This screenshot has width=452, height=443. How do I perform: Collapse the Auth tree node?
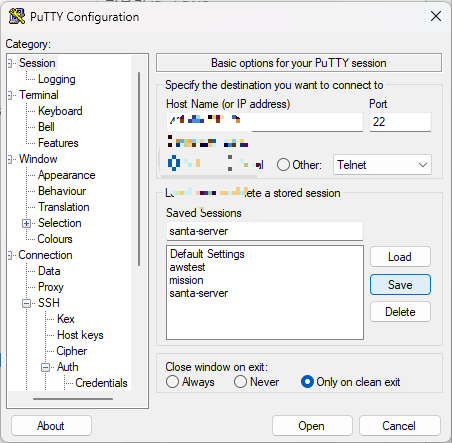[x=45, y=367]
